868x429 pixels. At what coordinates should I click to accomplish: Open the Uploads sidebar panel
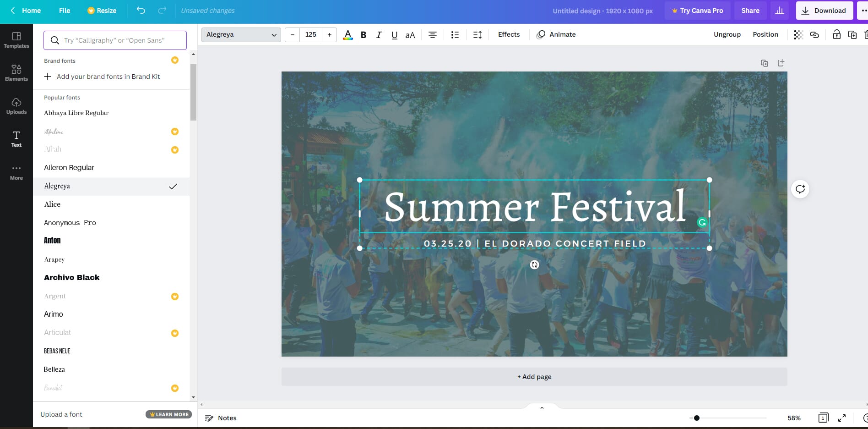click(16, 106)
